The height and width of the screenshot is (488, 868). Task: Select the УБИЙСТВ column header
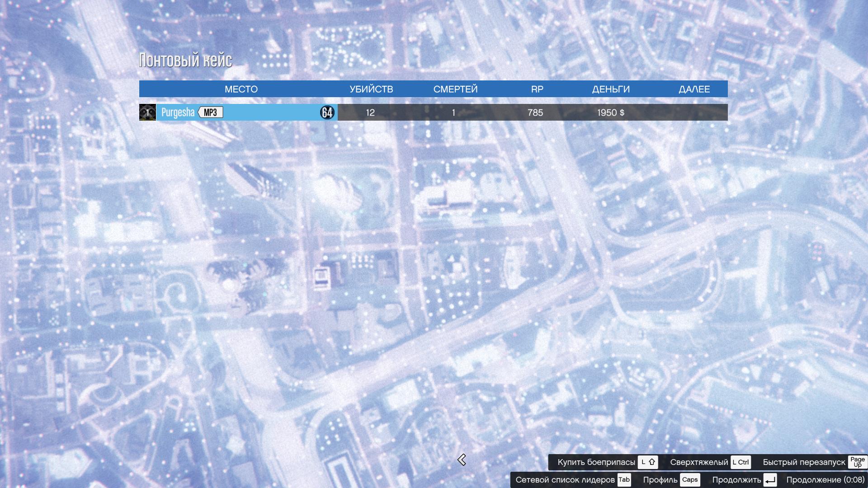pyautogui.click(x=371, y=89)
